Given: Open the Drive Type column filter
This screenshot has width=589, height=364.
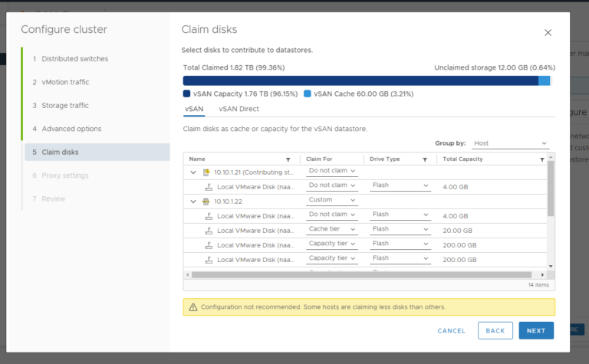Looking at the screenshot, I should click(x=425, y=159).
